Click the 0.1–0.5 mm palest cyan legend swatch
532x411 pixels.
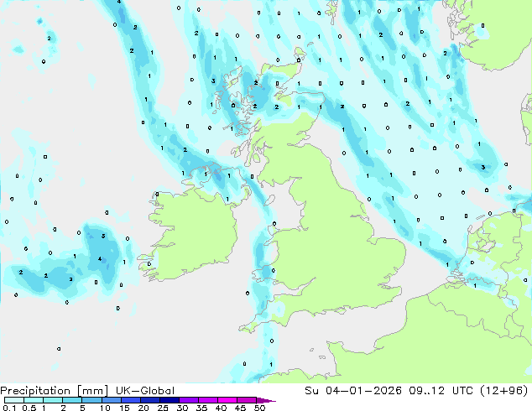(14, 400)
